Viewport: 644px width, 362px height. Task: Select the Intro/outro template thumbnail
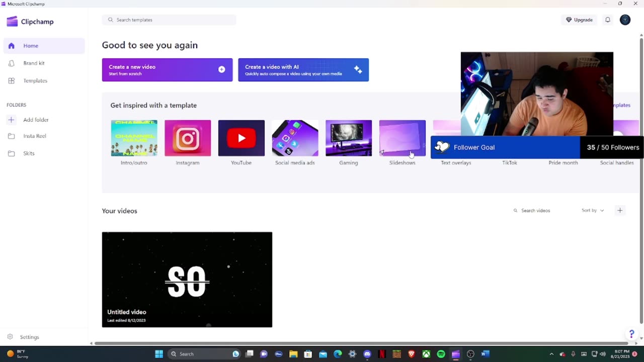tap(134, 138)
